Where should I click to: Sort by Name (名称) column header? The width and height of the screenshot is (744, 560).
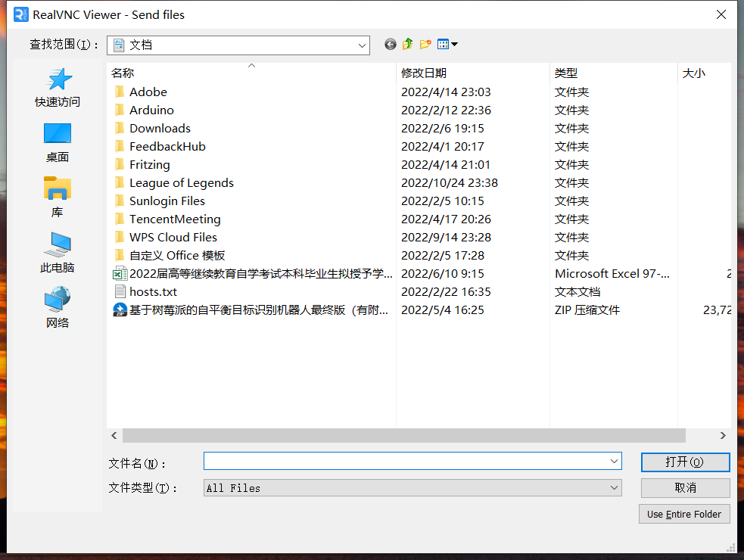tap(251, 73)
